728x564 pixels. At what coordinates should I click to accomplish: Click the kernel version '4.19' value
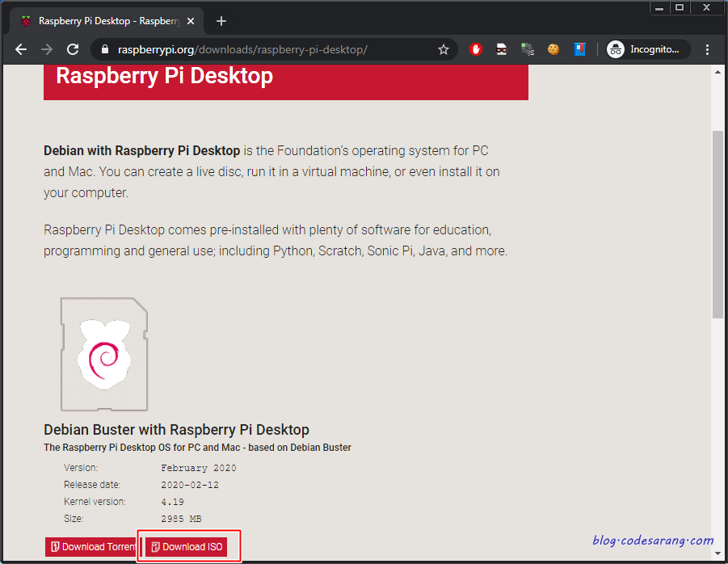tap(172, 502)
